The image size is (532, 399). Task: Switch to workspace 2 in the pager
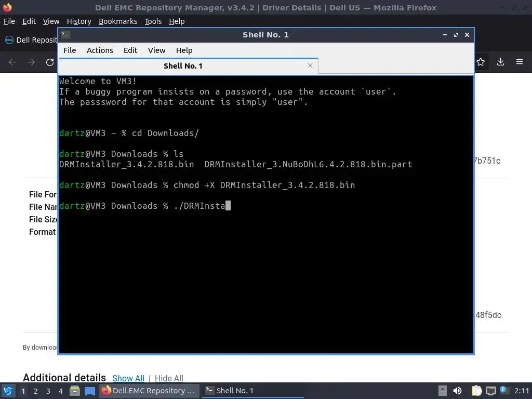click(x=36, y=391)
